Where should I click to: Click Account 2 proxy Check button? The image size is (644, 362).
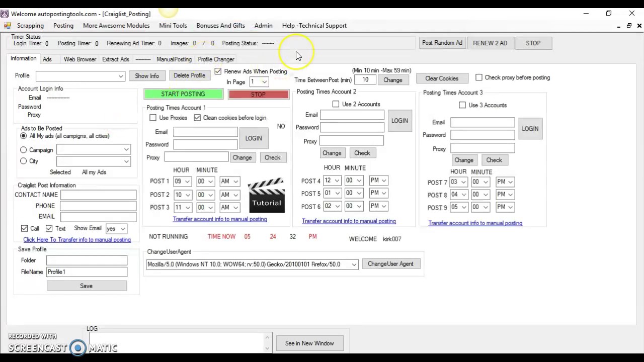point(362,153)
